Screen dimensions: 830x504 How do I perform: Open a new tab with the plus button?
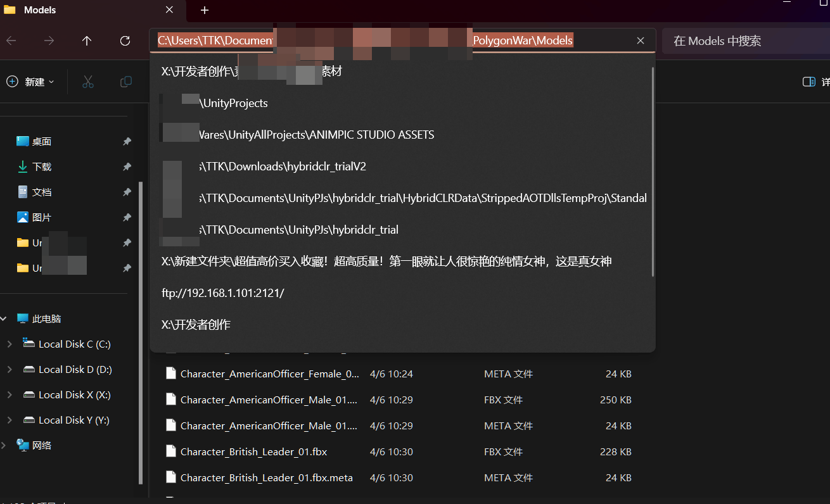pyautogui.click(x=204, y=10)
